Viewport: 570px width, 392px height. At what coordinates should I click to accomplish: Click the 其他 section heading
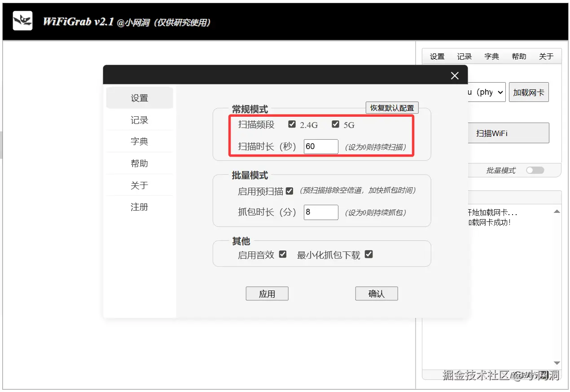tap(241, 241)
